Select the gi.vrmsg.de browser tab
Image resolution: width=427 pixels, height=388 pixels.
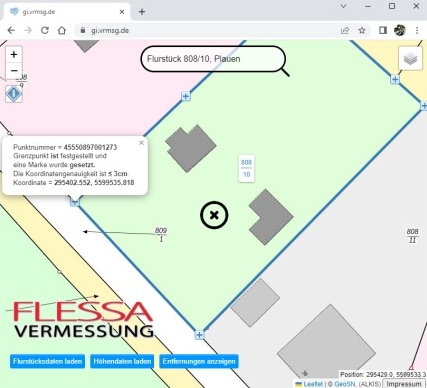[x=67, y=12]
